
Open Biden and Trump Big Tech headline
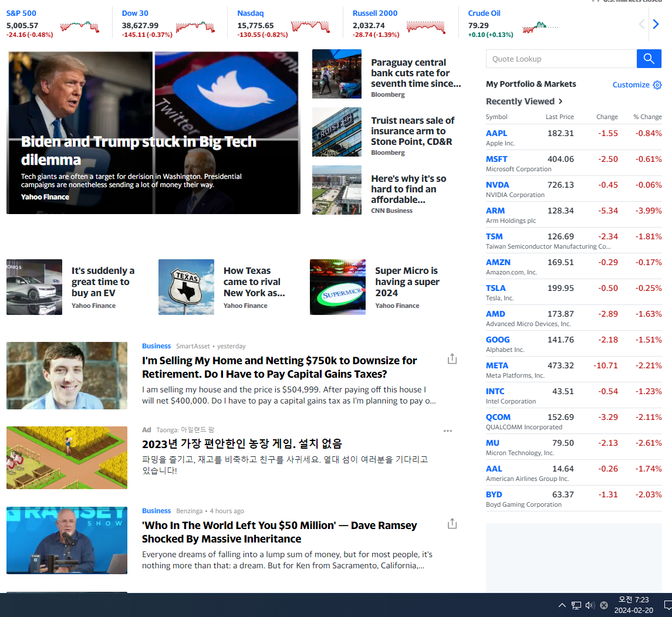coord(139,151)
